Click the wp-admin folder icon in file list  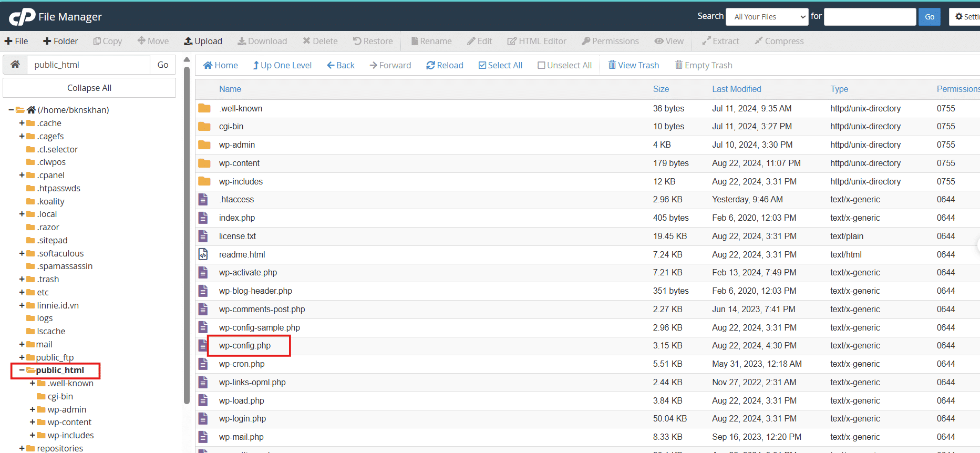click(204, 145)
